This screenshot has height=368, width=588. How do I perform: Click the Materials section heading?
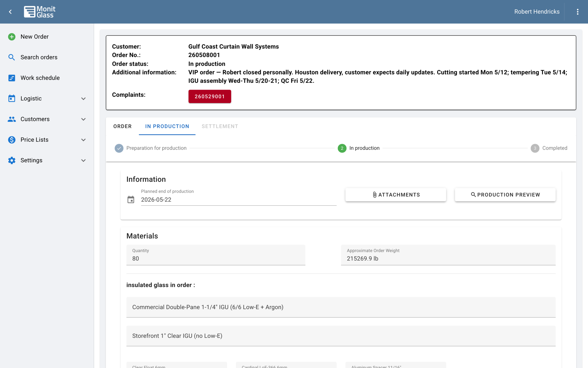[142, 236]
